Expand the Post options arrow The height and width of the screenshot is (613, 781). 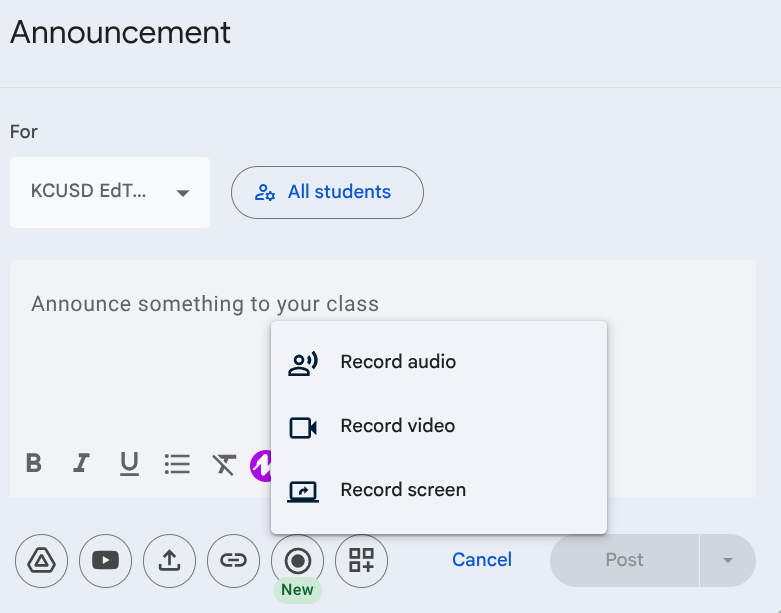(x=728, y=560)
